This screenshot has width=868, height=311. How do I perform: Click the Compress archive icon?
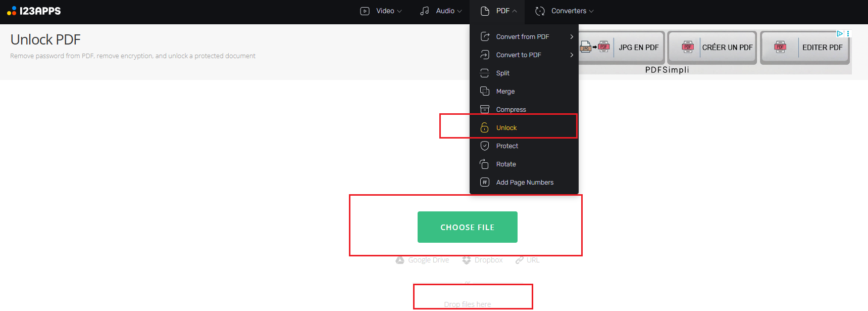click(485, 109)
